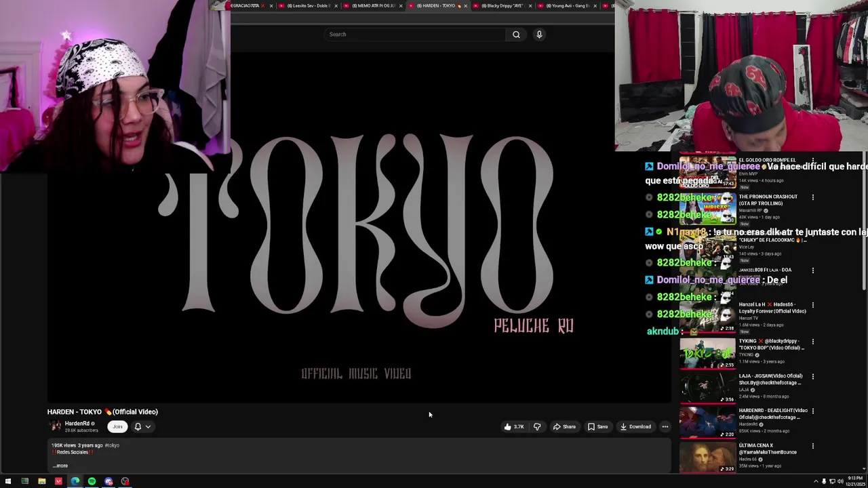Open the Blacky Drippy "AYE" browser tab
This screenshot has width=868, height=488.
[502, 5]
